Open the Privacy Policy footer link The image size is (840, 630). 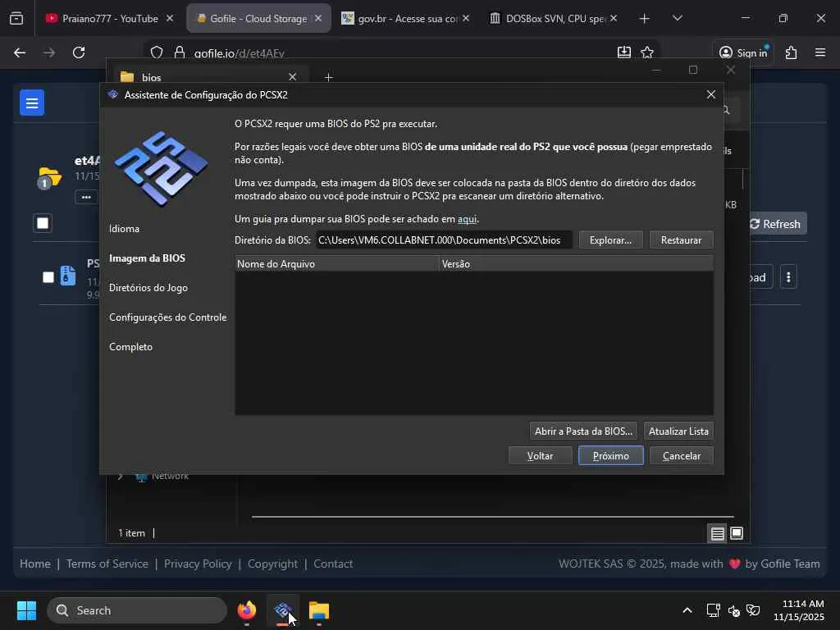click(x=198, y=564)
